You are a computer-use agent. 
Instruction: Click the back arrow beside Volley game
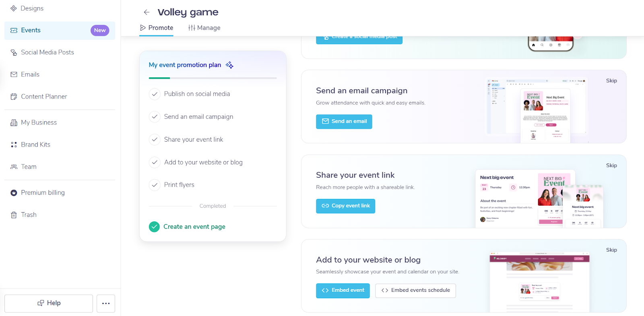tap(147, 12)
